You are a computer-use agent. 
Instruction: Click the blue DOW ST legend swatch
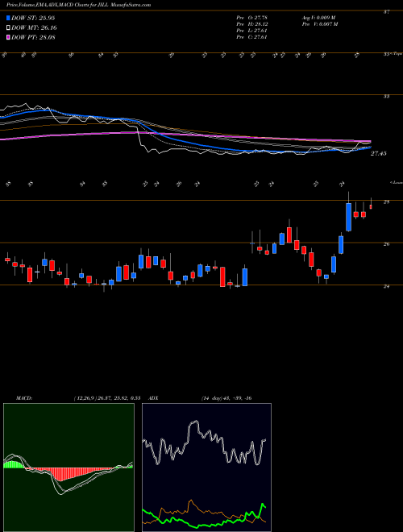[8, 18]
